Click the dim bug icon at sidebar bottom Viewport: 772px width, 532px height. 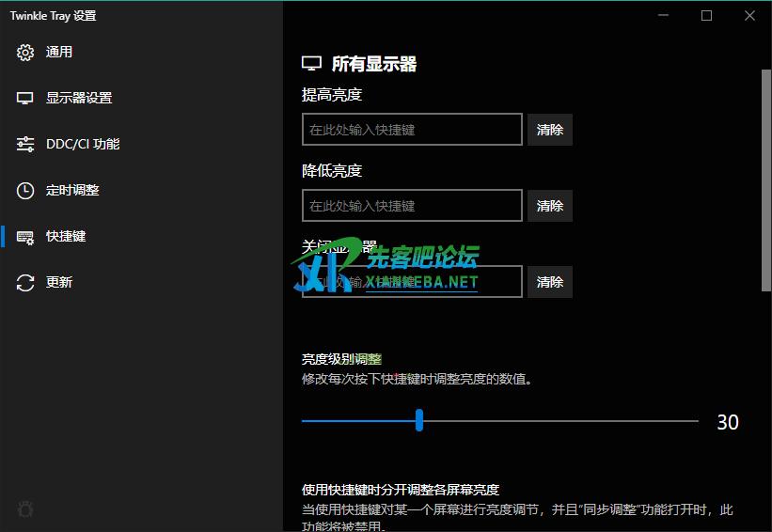click(25, 509)
